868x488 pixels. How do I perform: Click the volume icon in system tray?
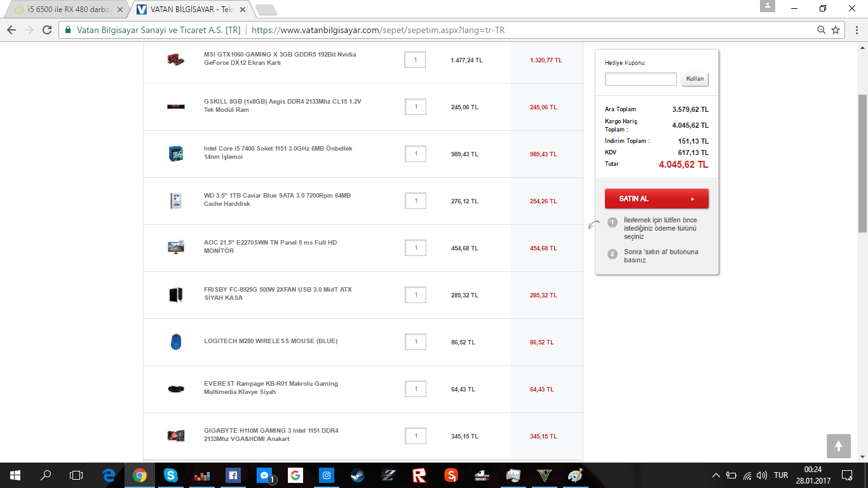(x=762, y=475)
